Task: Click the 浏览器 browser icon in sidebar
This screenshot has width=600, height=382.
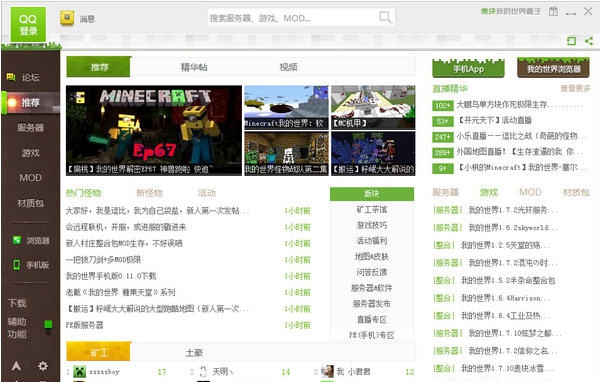Action: coord(17,240)
